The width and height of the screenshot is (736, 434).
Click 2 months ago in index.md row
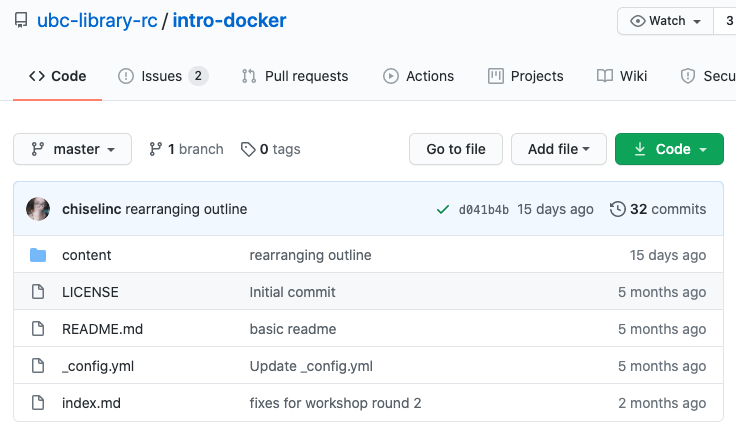(662, 403)
